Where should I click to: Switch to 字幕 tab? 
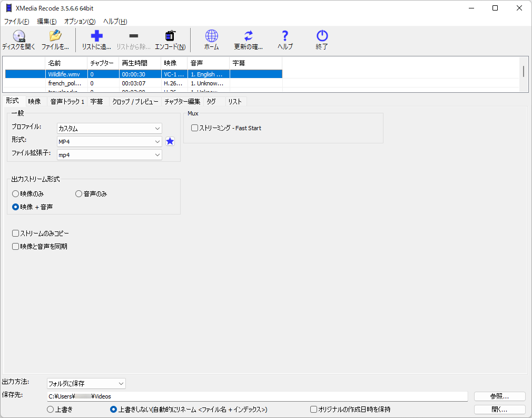pos(97,102)
